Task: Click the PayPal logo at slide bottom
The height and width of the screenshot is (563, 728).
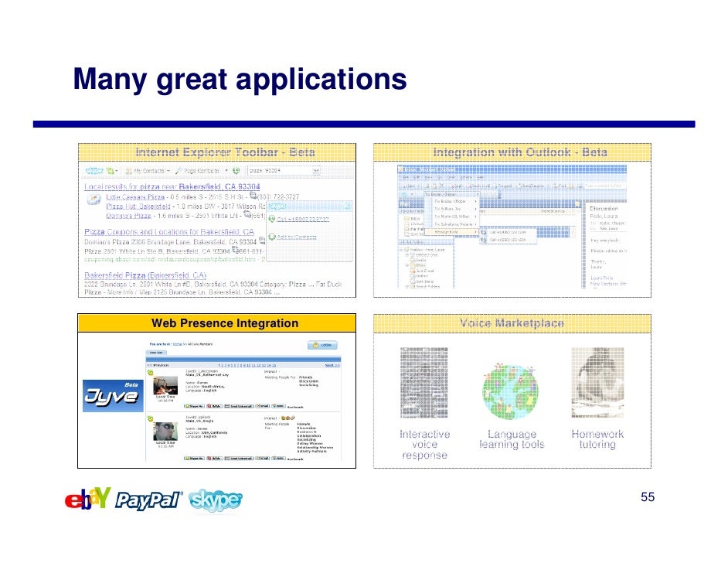Action: (148, 500)
